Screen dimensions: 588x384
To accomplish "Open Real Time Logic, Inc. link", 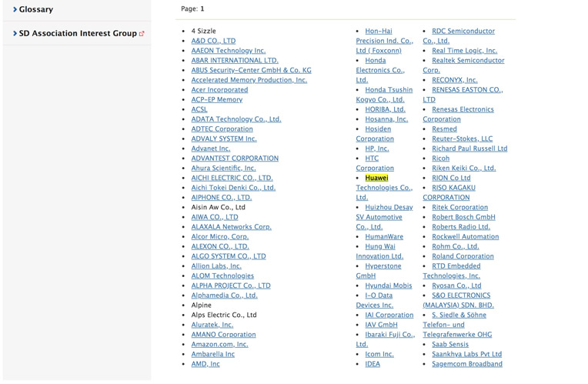I will (464, 51).
